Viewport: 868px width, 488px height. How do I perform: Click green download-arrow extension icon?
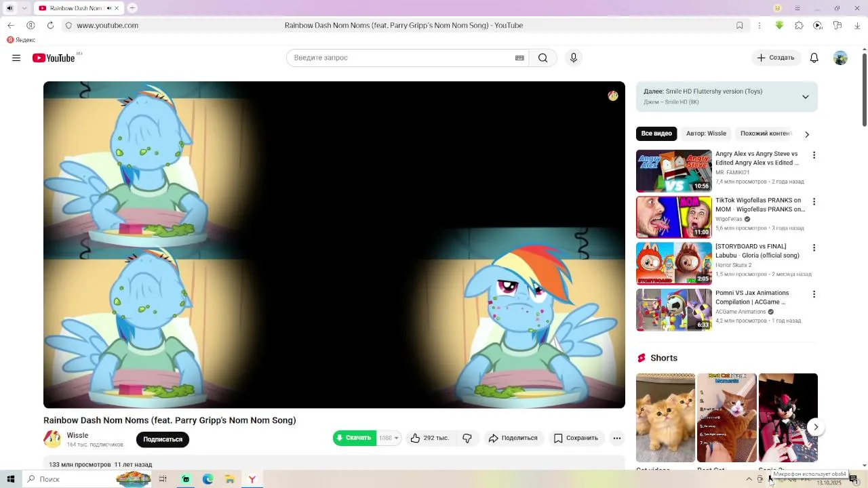[x=779, y=25]
